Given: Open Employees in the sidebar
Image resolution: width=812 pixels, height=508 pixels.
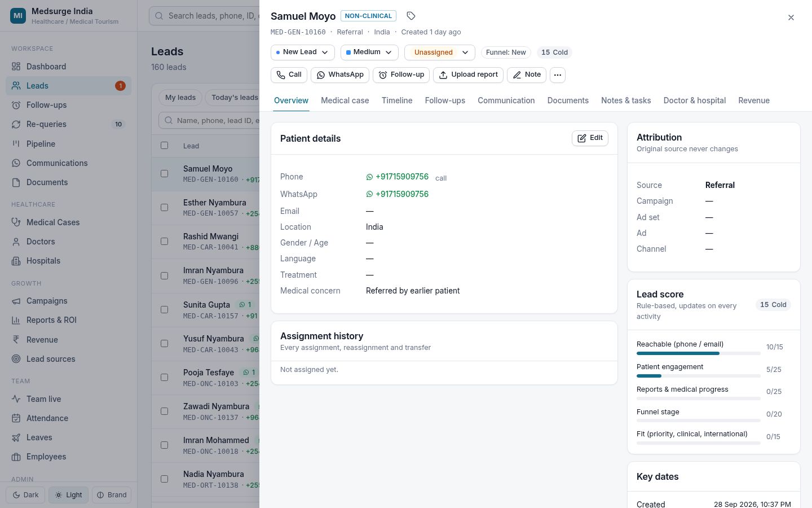Looking at the screenshot, I should 68,457.
